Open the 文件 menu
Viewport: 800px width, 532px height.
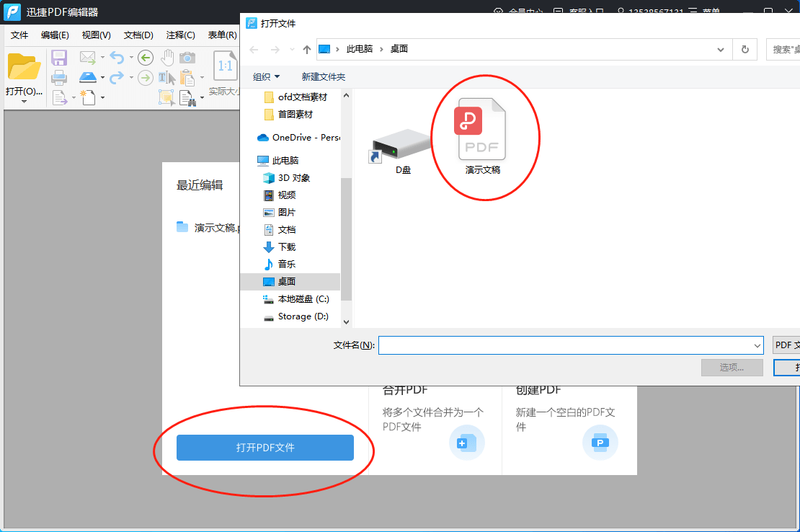tap(19, 35)
